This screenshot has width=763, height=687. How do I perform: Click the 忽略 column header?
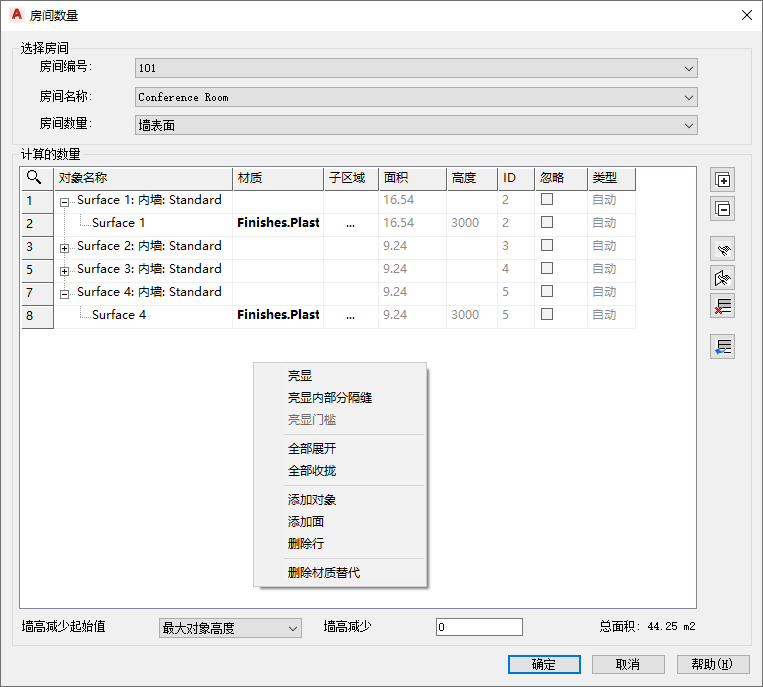point(561,178)
